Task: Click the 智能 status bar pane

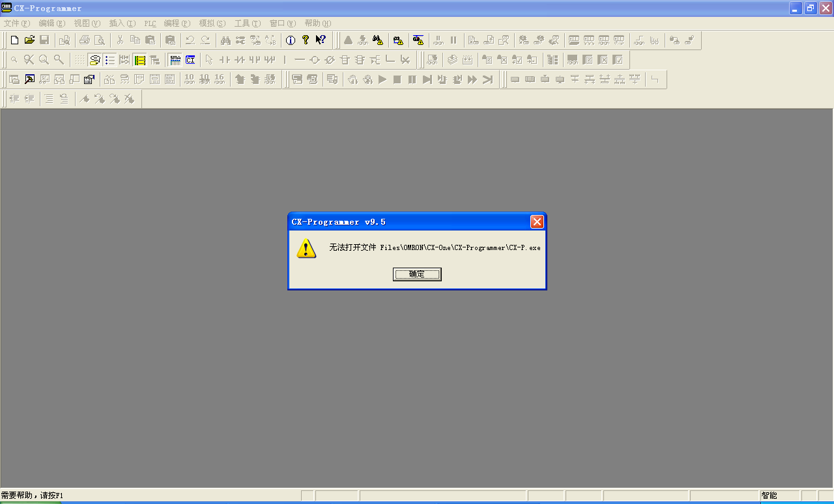Action: point(779,496)
